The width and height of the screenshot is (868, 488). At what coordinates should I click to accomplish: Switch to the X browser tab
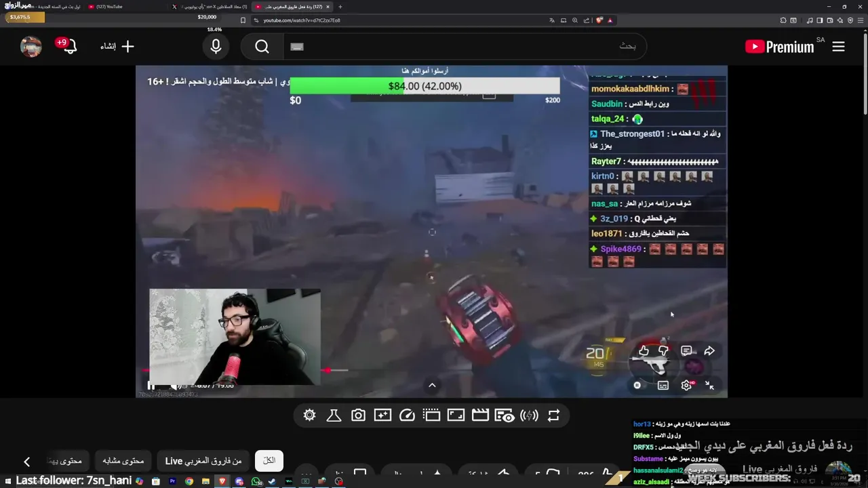pos(210,7)
